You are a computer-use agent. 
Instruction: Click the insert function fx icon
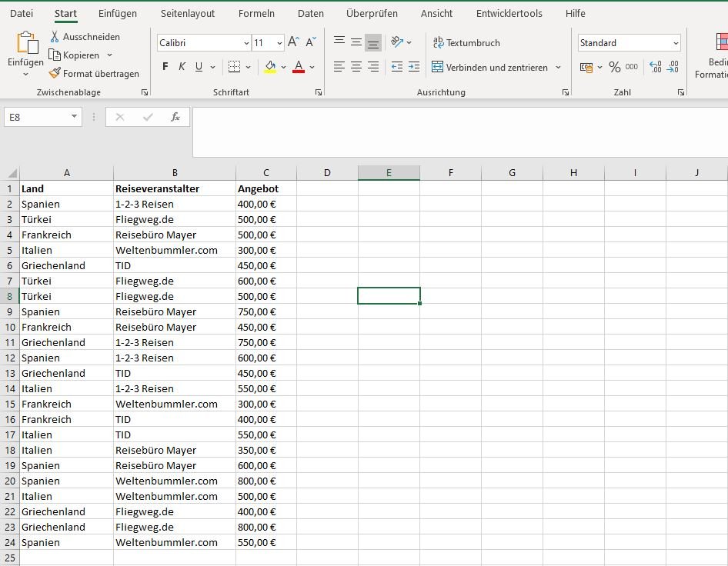175,117
